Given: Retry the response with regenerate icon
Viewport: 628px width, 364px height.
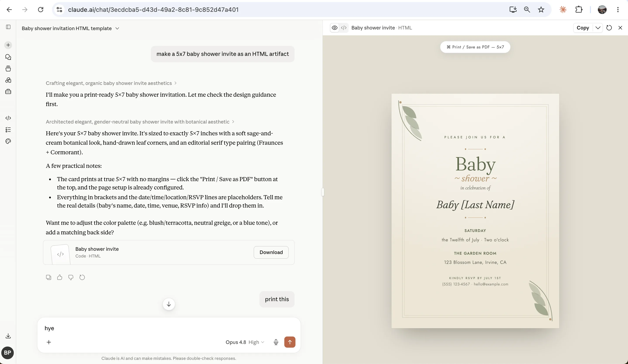Looking at the screenshot, I should 82,277.
